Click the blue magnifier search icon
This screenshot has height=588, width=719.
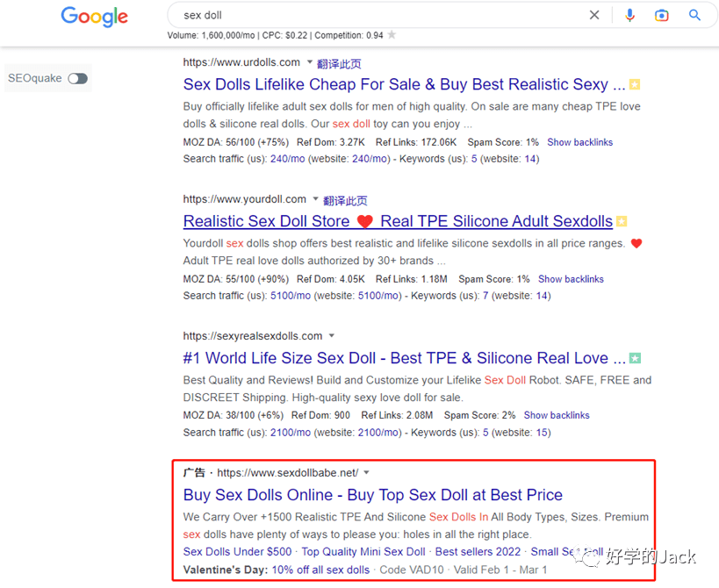[694, 15]
